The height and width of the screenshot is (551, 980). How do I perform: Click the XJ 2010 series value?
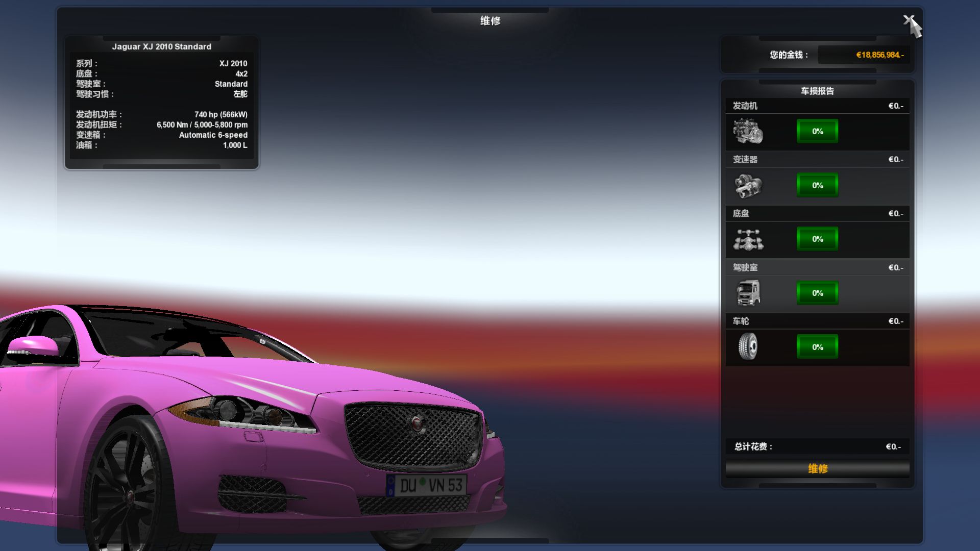click(233, 64)
